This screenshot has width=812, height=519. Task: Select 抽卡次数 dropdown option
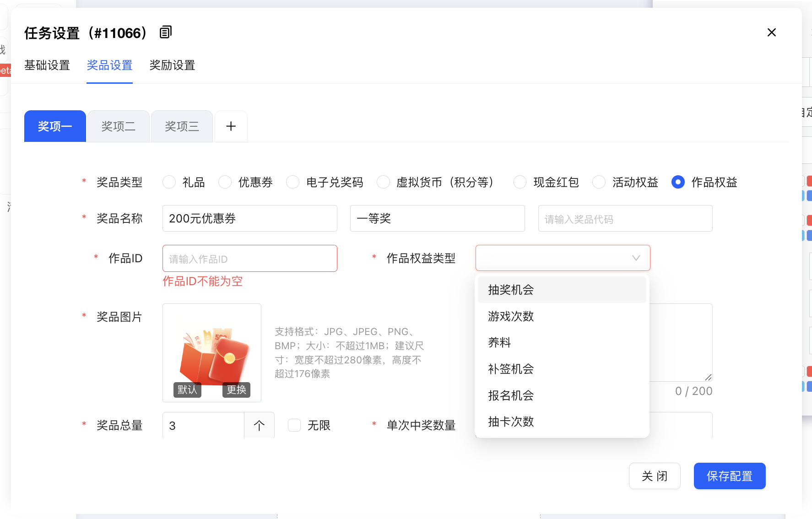511,422
